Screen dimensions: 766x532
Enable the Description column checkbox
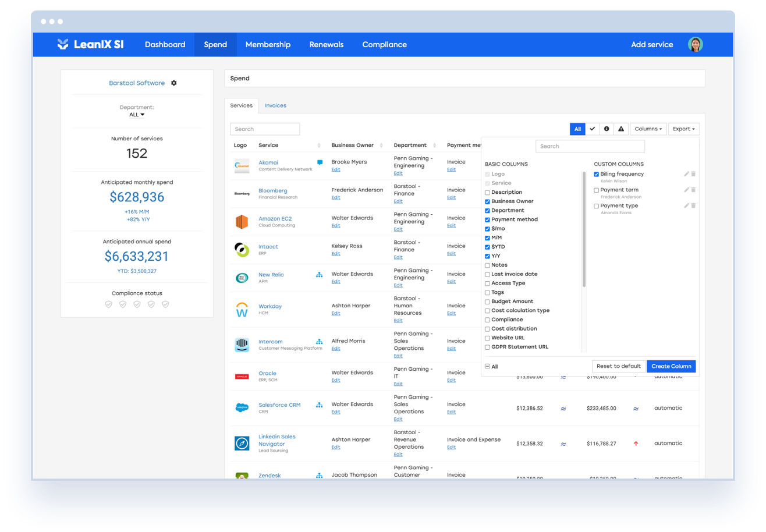click(x=488, y=193)
